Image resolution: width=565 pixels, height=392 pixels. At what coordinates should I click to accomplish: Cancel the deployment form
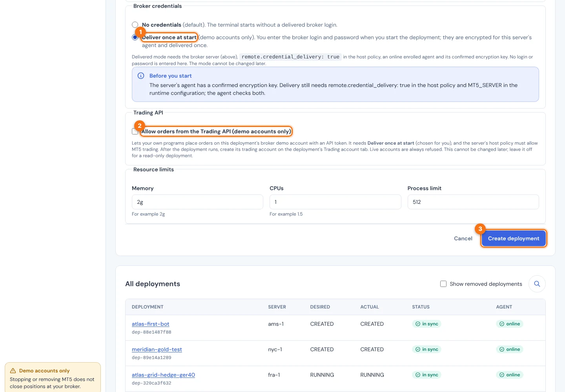463,238
